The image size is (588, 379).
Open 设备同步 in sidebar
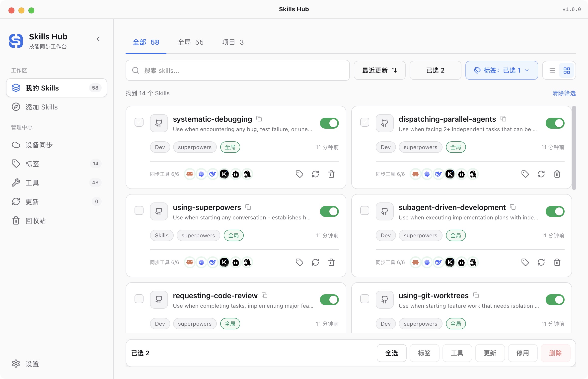click(57, 145)
